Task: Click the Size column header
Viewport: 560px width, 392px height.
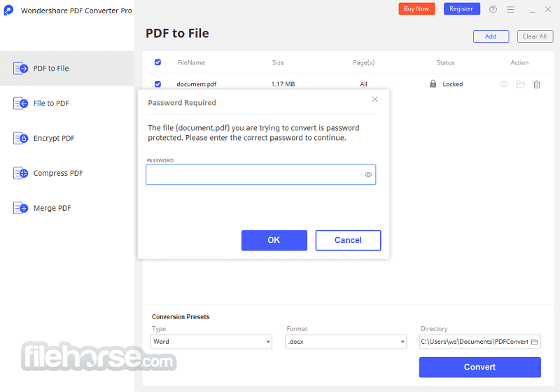Action: (x=278, y=62)
